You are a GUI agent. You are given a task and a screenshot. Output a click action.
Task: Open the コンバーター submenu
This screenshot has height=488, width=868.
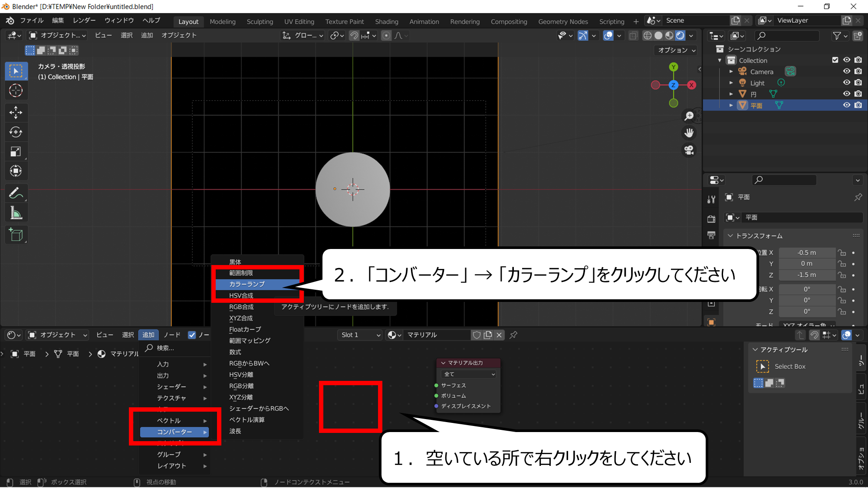click(175, 432)
